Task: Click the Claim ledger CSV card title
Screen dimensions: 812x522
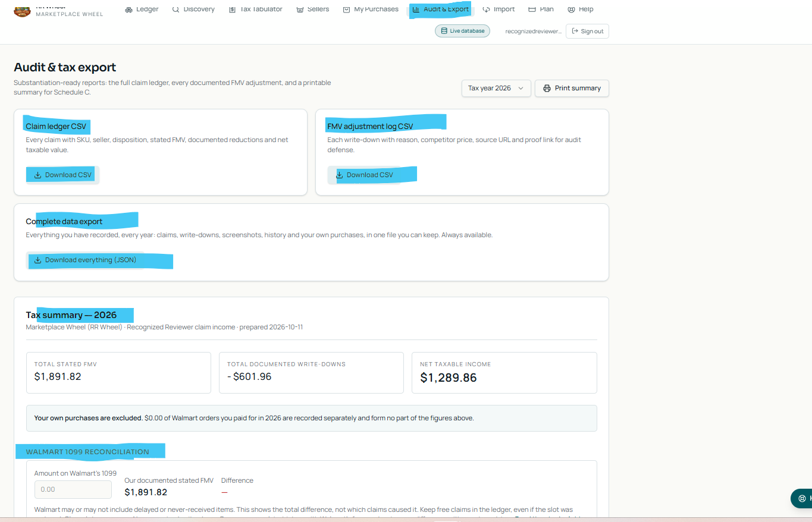Action: point(56,126)
